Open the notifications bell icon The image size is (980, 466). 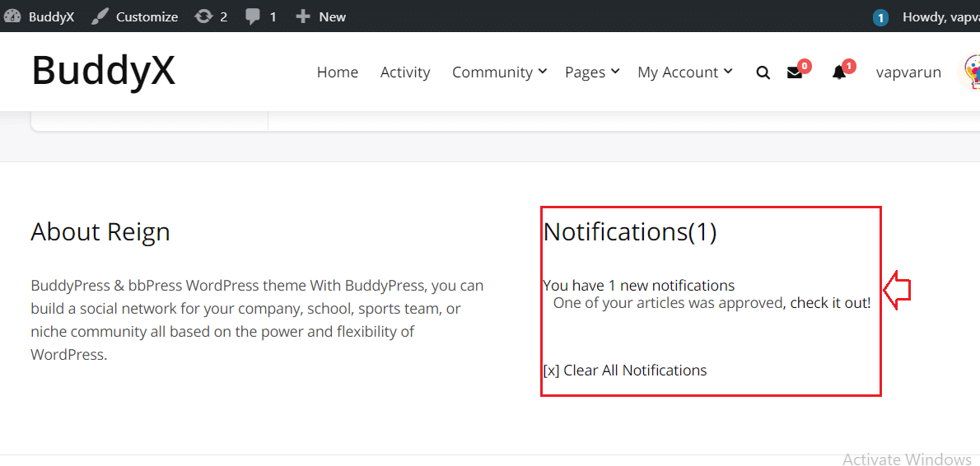tap(839, 73)
